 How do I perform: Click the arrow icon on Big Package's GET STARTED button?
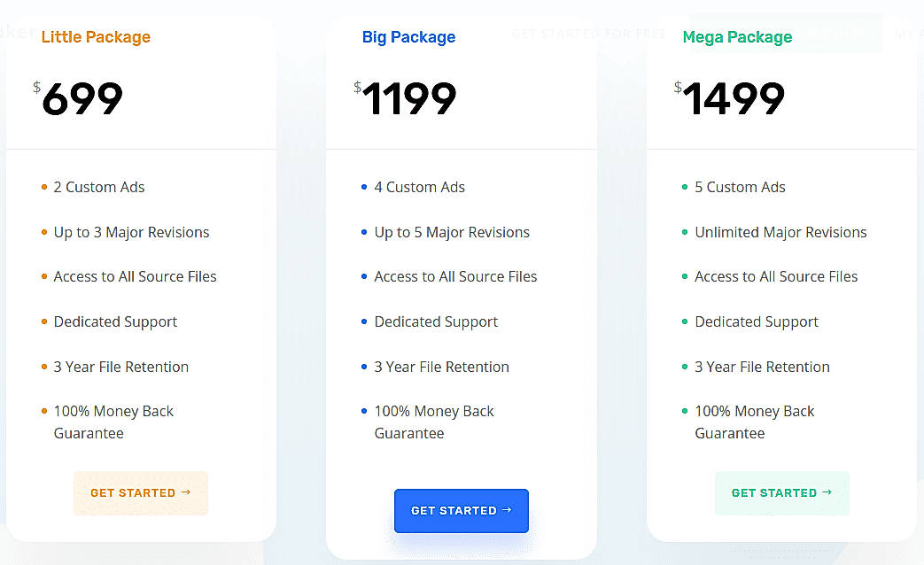pyautogui.click(x=506, y=510)
